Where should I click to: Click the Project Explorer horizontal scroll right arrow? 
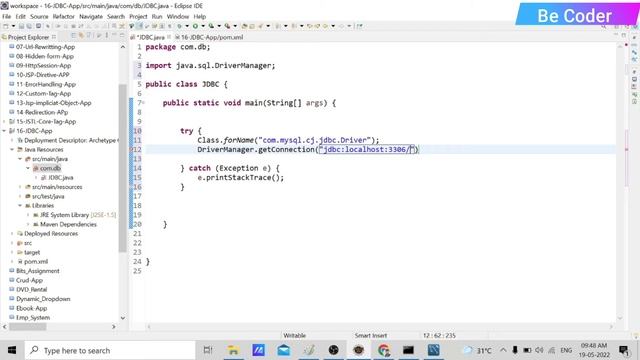click(114, 327)
